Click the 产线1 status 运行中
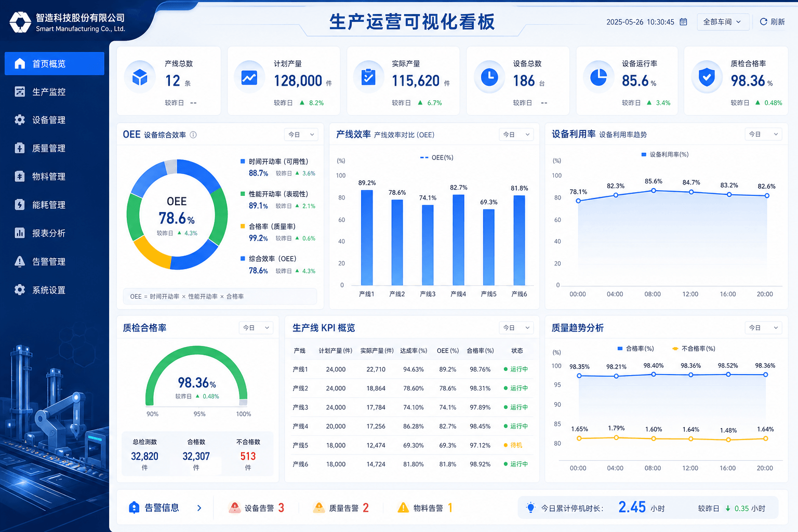This screenshot has width=798, height=532. coord(515,369)
